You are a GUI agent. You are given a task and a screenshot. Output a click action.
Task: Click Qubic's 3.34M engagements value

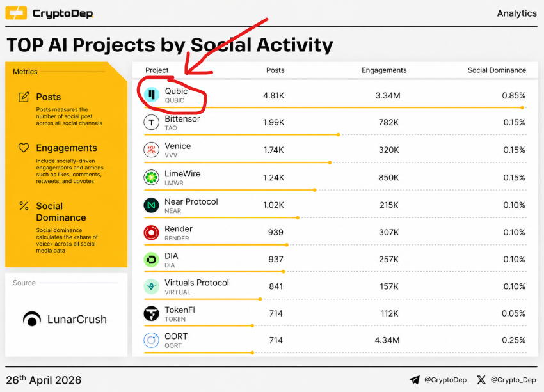tap(388, 96)
